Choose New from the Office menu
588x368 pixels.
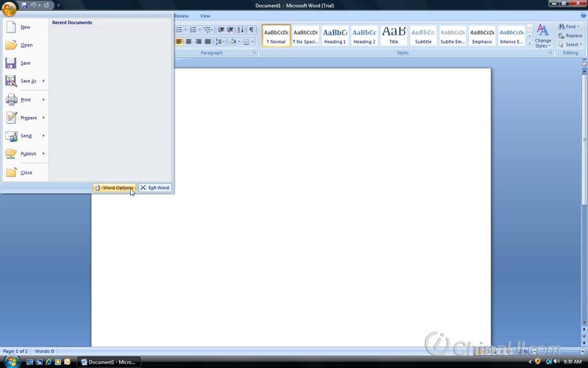[x=26, y=27]
